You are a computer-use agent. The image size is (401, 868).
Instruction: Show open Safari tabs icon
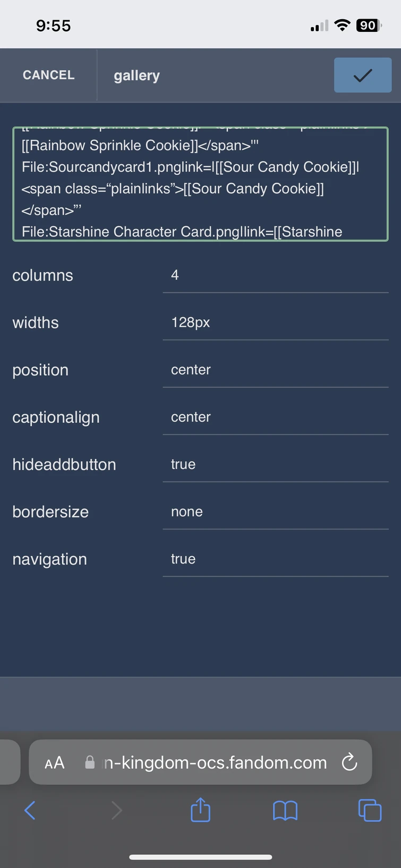(x=370, y=810)
